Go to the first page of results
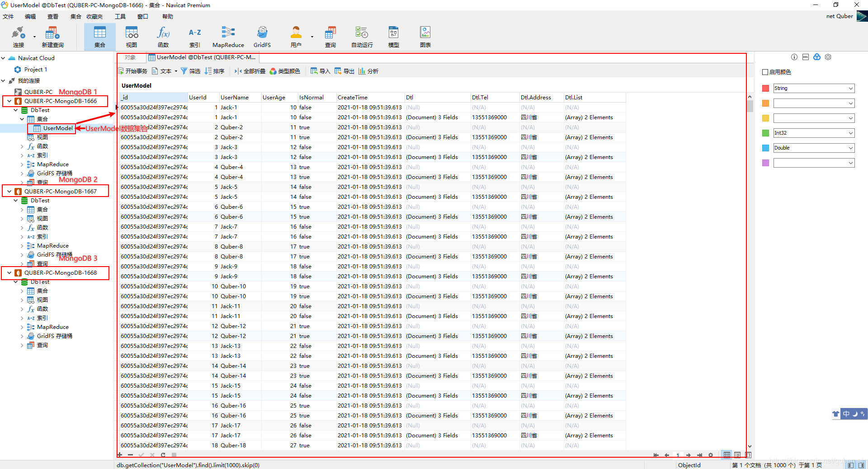 [x=656, y=455]
